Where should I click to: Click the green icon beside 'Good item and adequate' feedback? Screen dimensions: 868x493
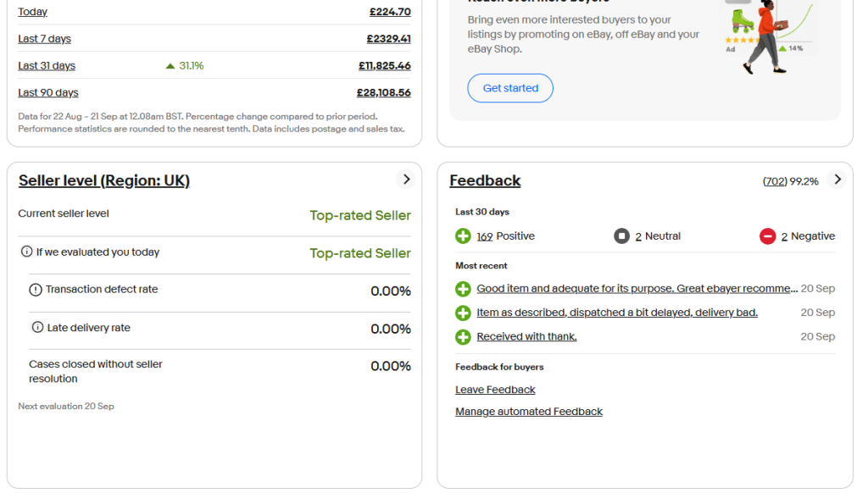point(463,289)
